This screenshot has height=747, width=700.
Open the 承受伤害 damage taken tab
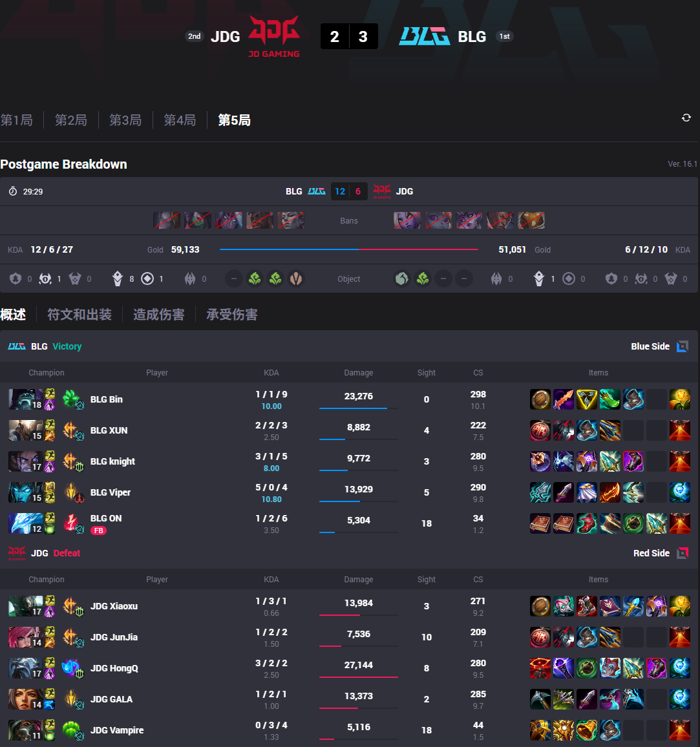coord(231,315)
